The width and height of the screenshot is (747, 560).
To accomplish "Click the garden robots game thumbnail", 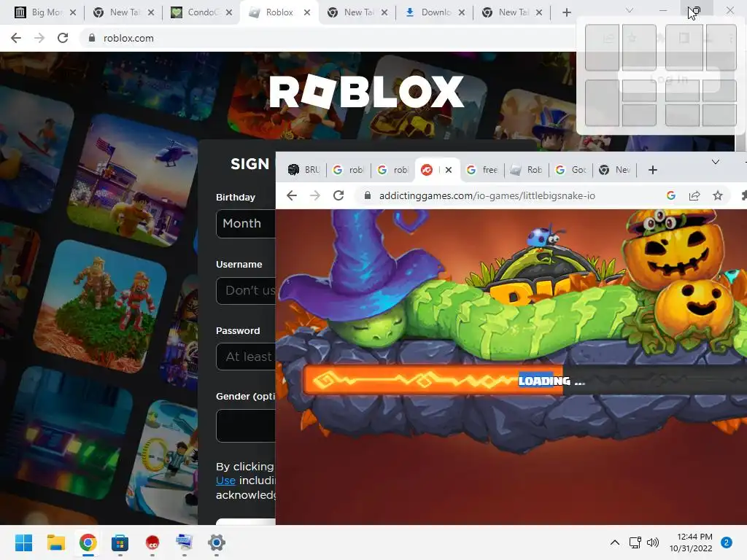I will point(101,307).
